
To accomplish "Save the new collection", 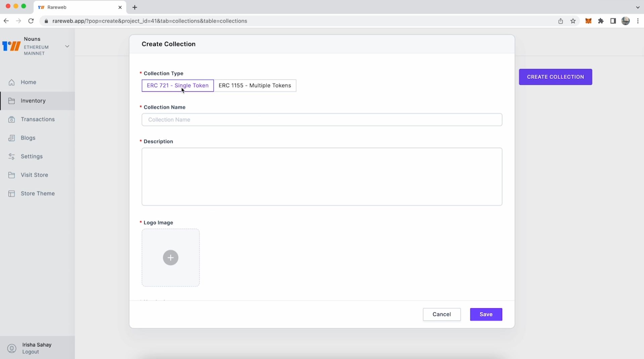I will click(x=486, y=314).
